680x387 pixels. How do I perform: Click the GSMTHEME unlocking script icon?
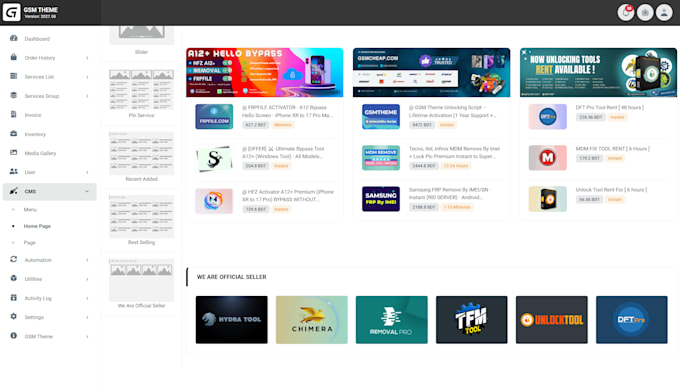pyautogui.click(x=381, y=117)
